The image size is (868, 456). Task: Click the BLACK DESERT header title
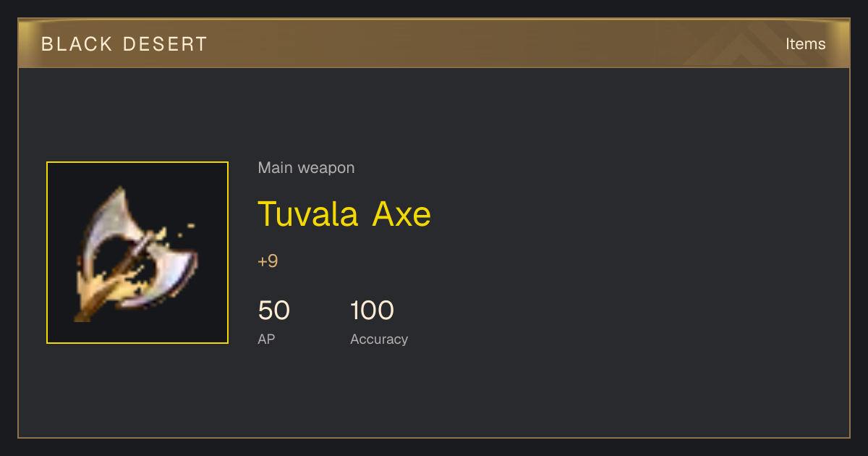[x=124, y=44]
